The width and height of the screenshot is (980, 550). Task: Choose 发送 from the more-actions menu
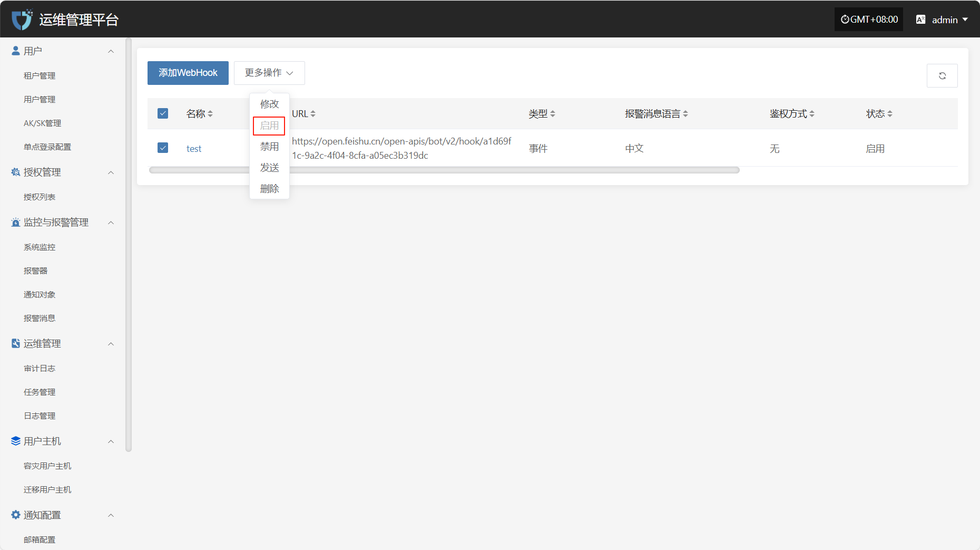coord(269,168)
